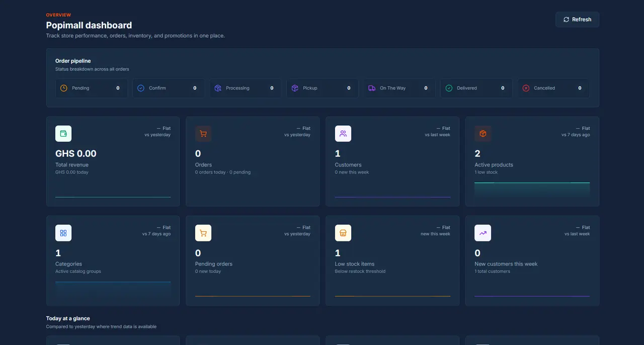
Task: Click '0 new today' text
Action: tap(208, 271)
